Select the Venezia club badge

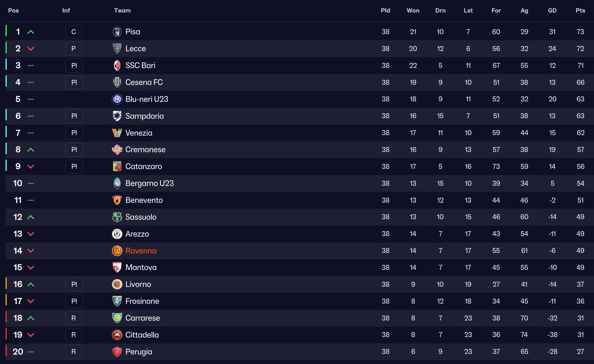[117, 133]
